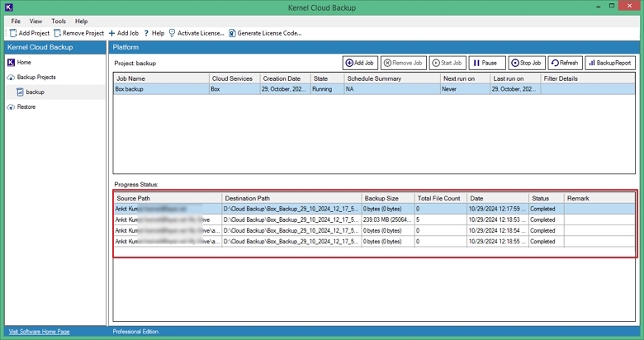Image resolution: width=644 pixels, height=340 pixels.
Task: Open the File menu
Action: click(x=16, y=21)
